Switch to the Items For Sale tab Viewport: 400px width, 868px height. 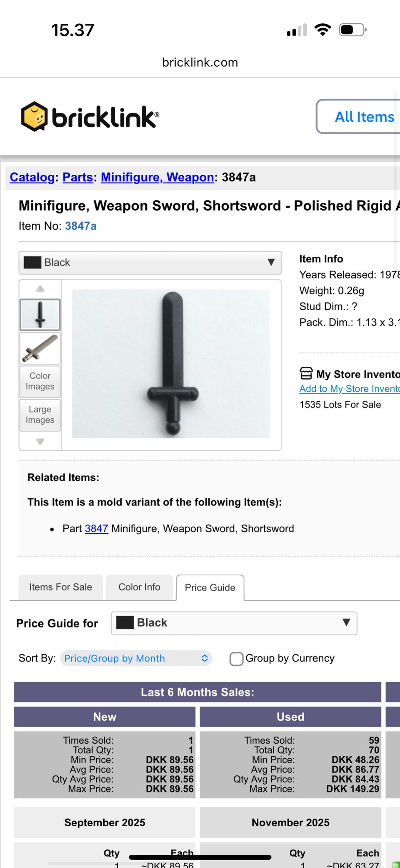pyautogui.click(x=60, y=587)
